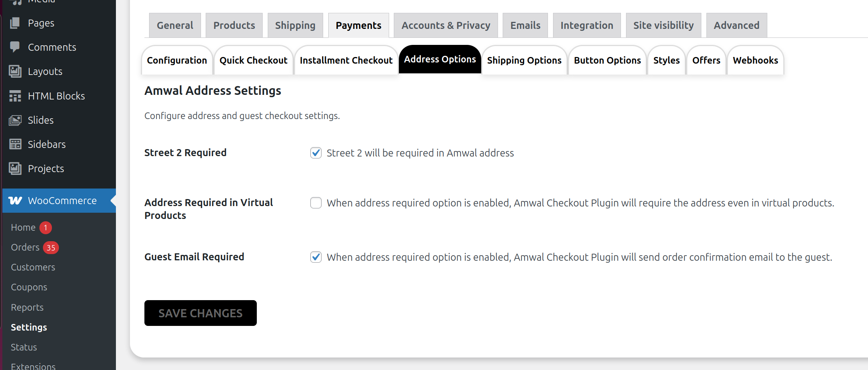Open the Site visibility tab
The height and width of the screenshot is (370, 868).
pyautogui.click(x=663, y=25)
